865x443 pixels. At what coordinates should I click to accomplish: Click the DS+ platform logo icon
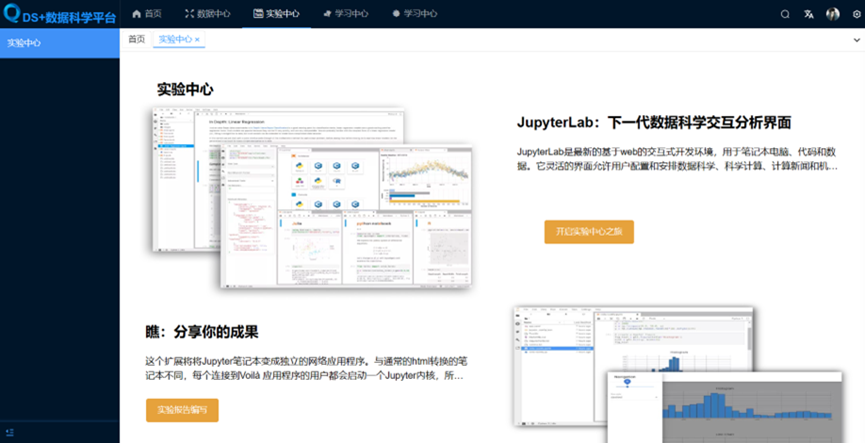coord(12,13)
